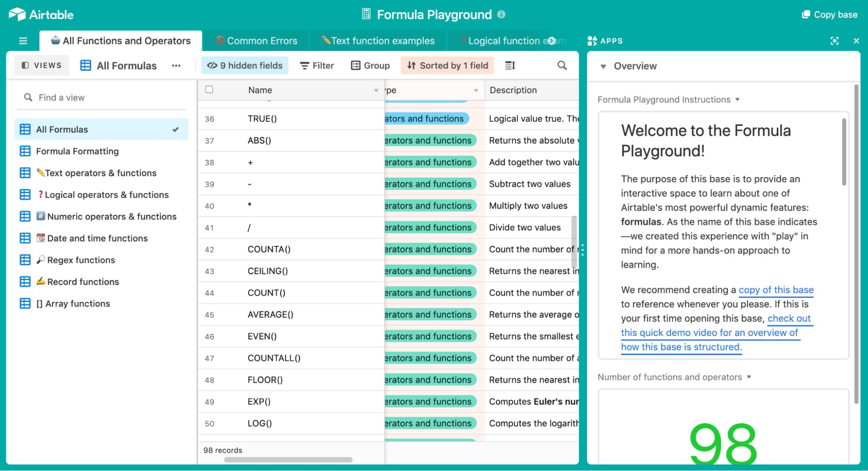
Task: Click the grid's vertical scrollbar thumb
Action: pos(574,242)
